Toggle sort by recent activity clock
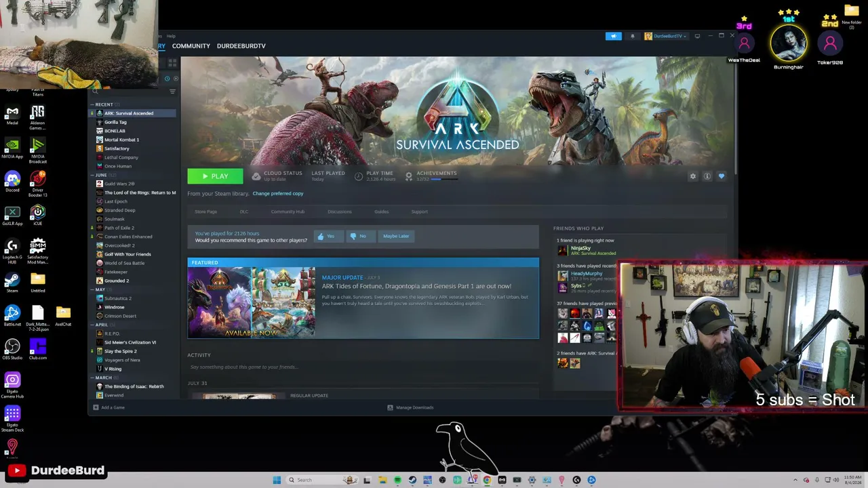The image size is (868, 488). [x=167, y=79]
